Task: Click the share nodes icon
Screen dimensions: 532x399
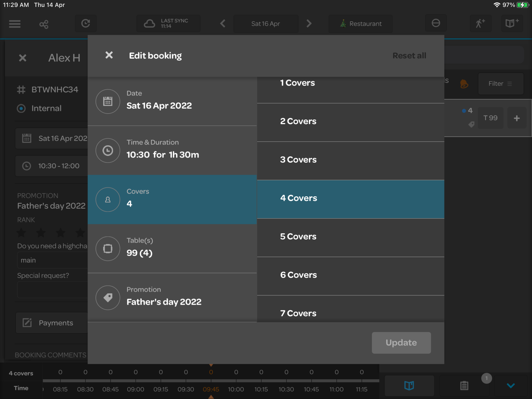Action: coord(44,24)
